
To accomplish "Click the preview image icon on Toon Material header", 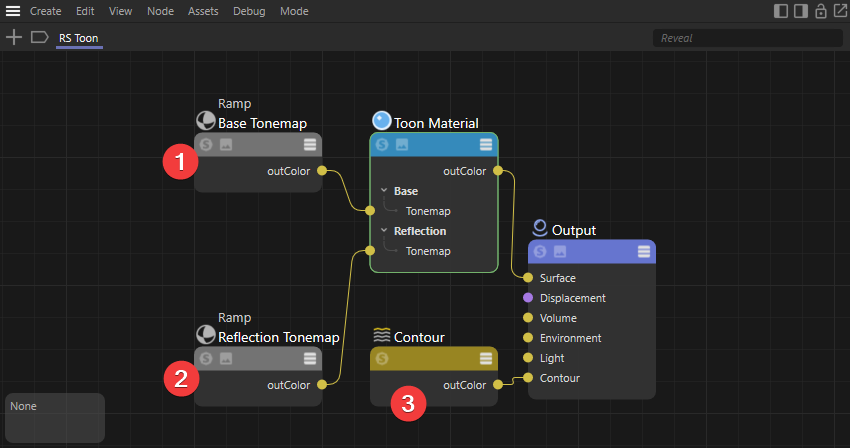I will tap(402, 145).
